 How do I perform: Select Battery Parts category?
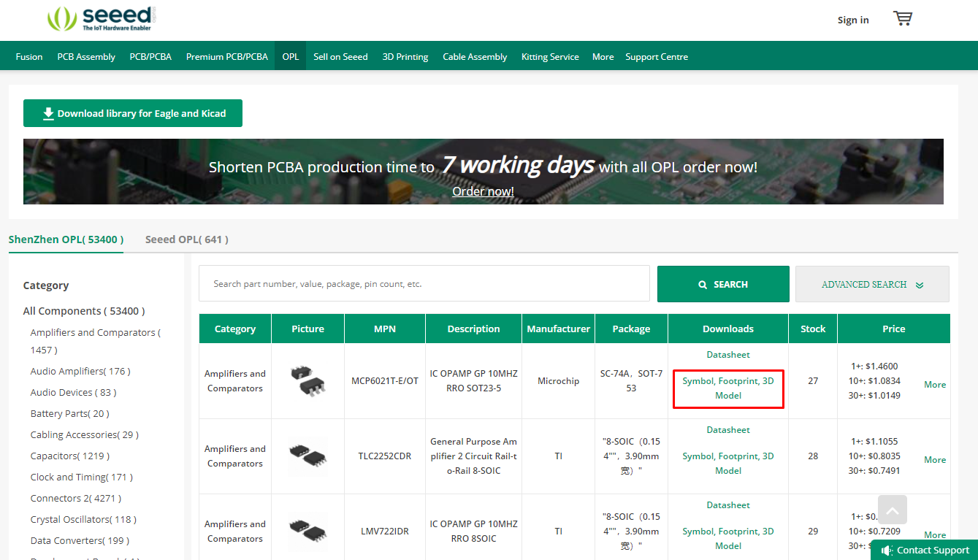click(69, 413)
